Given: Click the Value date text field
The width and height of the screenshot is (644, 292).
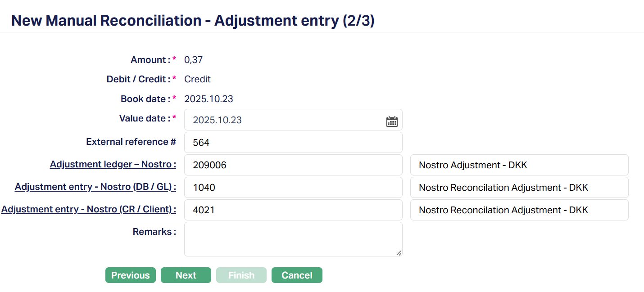Looking at the screenshot, I should click(x=284, y=120).
